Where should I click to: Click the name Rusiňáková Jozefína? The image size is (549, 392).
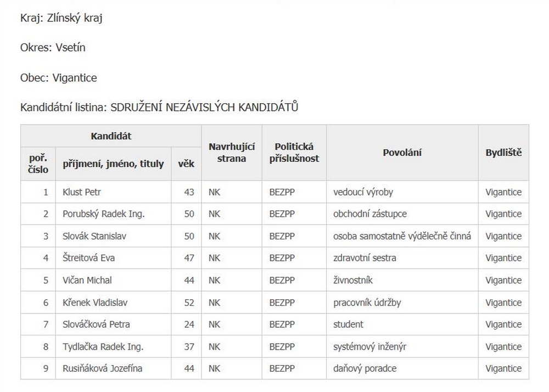102,368
